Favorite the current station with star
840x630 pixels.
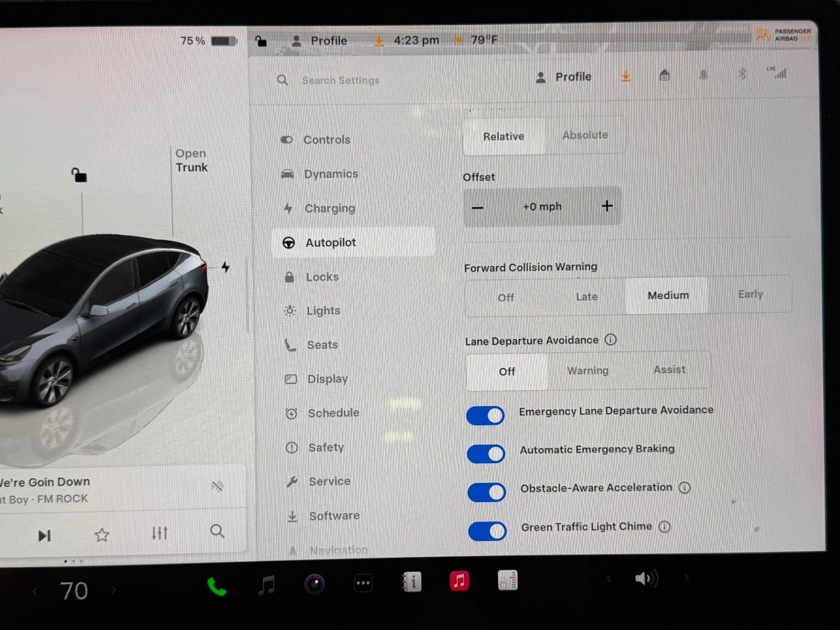[x=102, y=535]
